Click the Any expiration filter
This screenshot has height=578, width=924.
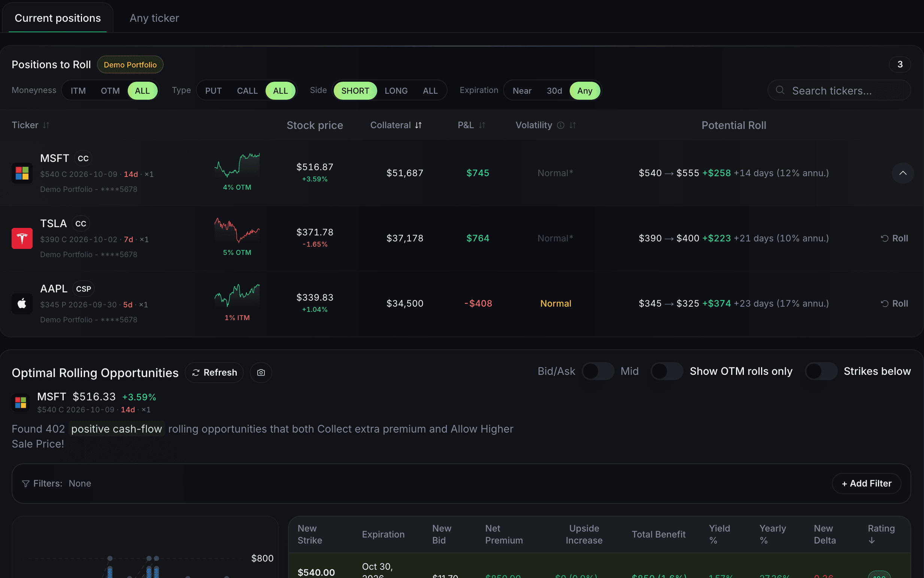click(x=585, y=91)
